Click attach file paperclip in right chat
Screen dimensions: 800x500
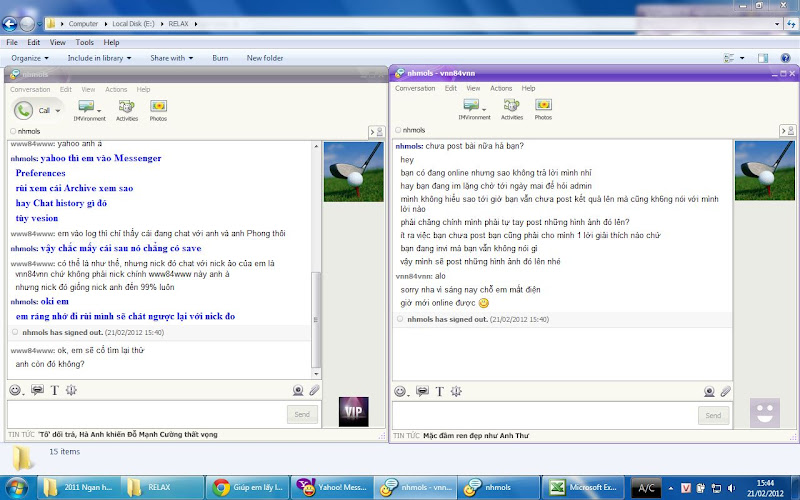pyautogui.click(x=726, y=391)
